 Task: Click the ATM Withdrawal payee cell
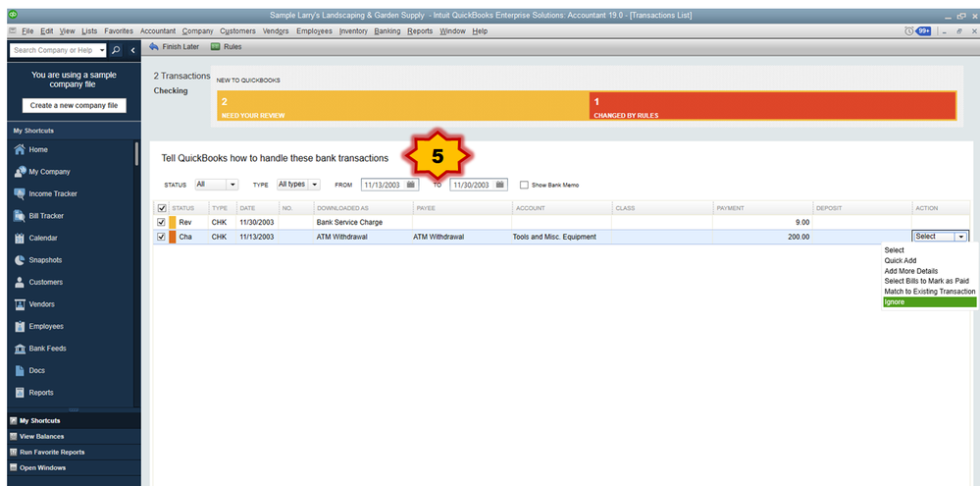(x=462, y=237)
